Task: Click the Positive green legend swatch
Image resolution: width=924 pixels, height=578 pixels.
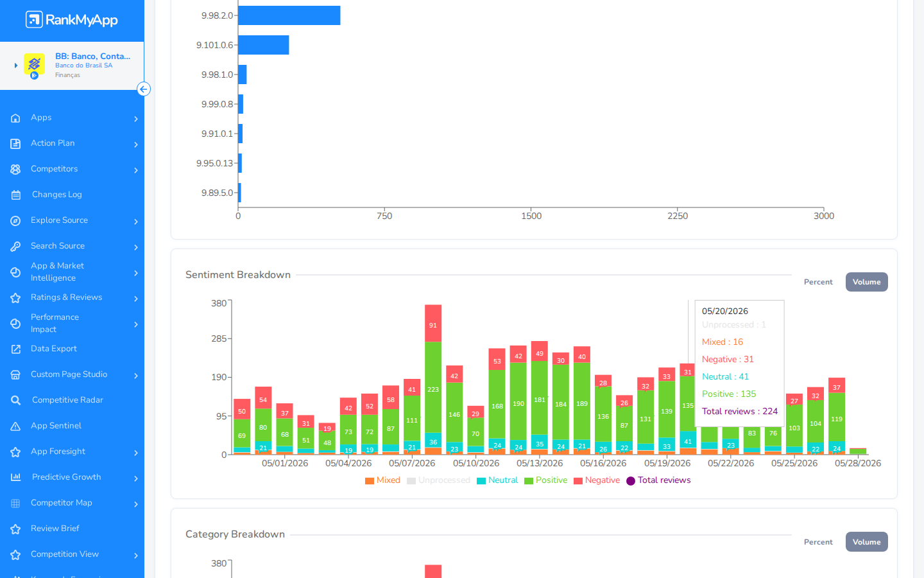Action: pyautogui.click(x=529, y=481)
